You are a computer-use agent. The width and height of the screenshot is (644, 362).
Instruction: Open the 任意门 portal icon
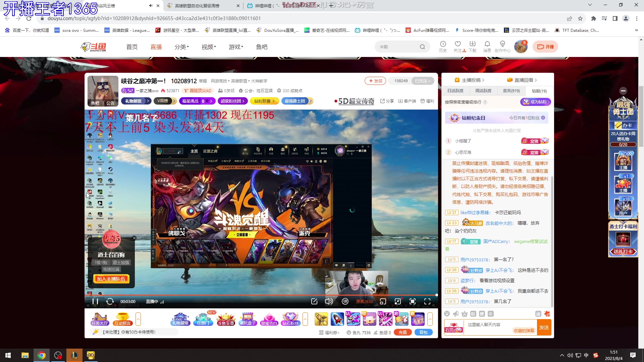[x=203, y=319]
